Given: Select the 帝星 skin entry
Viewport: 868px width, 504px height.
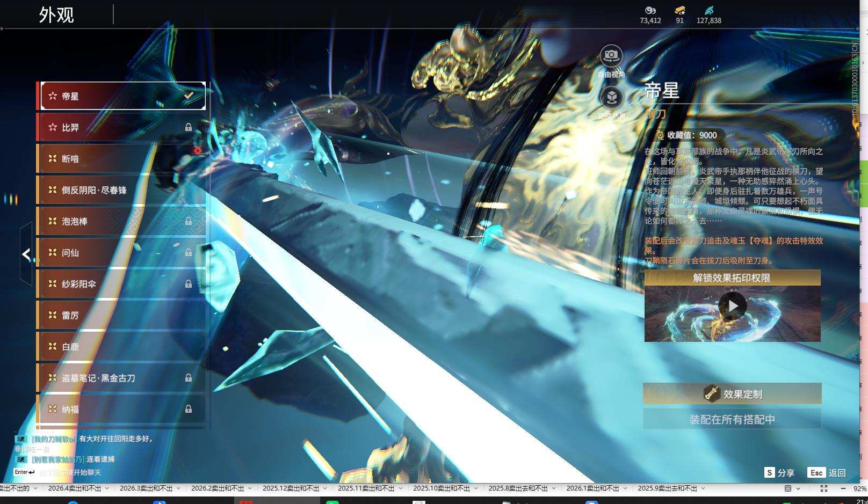Looking at the screenshot, I should click(123, 96).
